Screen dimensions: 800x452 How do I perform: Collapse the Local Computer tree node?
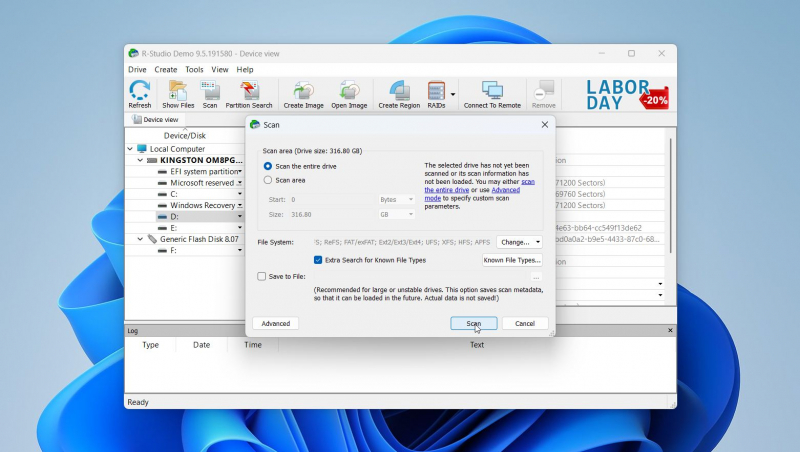click(x=130, y=149)
